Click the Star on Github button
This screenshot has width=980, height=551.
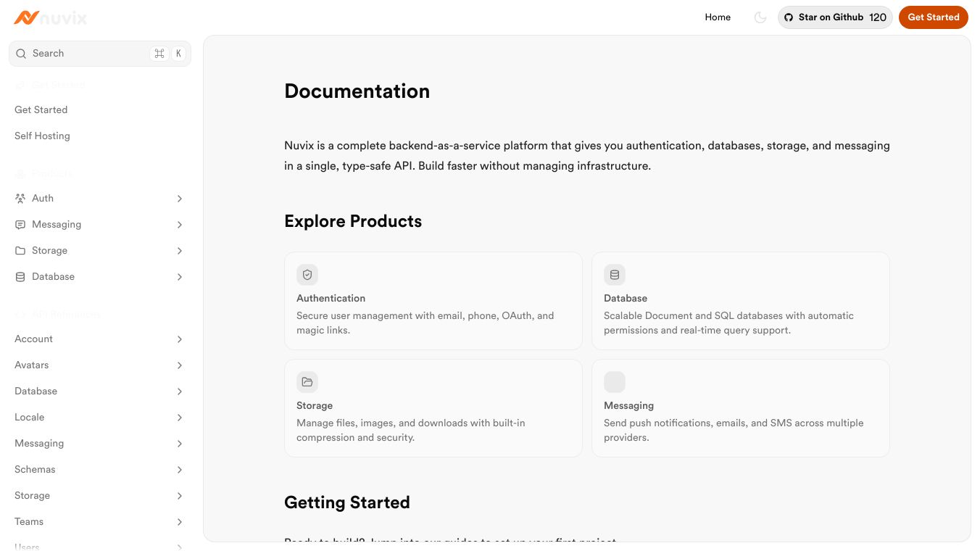(x=835, y=17)
